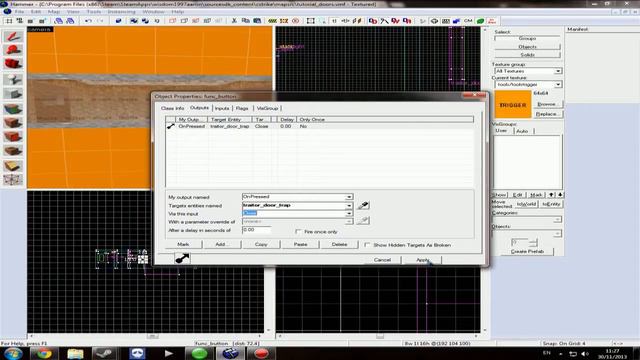Open Steam from the taskbar
The image size is (640, 360).
[104, 353]
